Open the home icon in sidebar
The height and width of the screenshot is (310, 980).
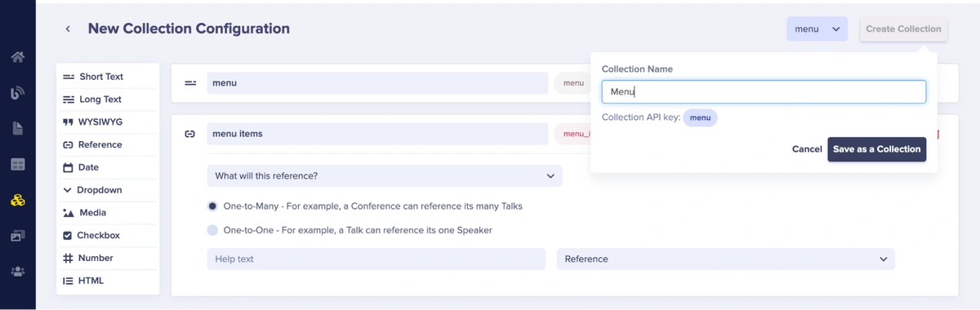pyautogui.click(x=17, y=57)
